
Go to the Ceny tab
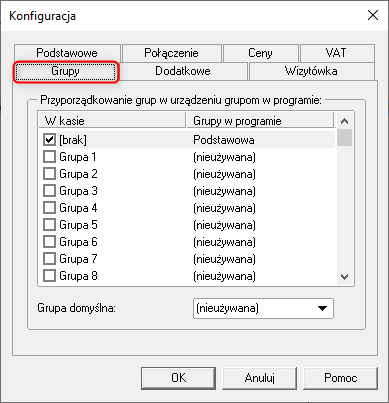260,53
